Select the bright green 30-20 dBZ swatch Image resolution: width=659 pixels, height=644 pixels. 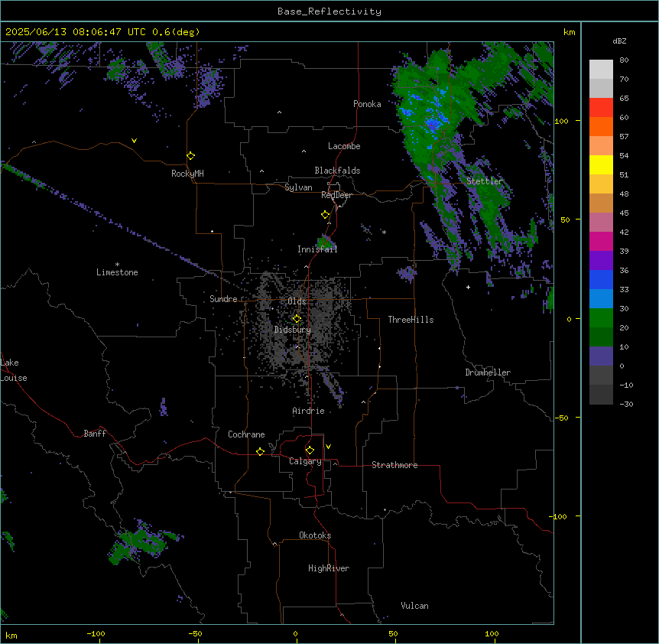601,318
